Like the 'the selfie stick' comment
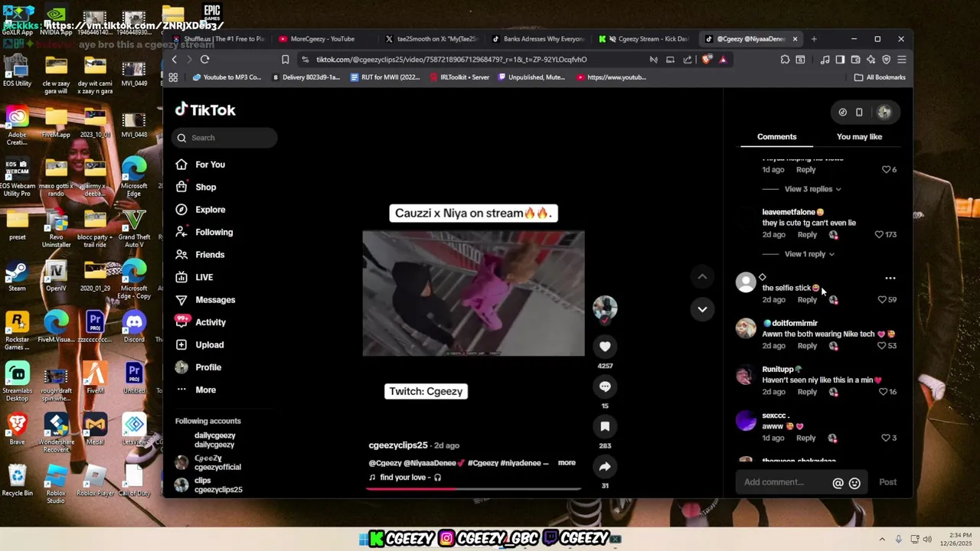 pos(882,300)
